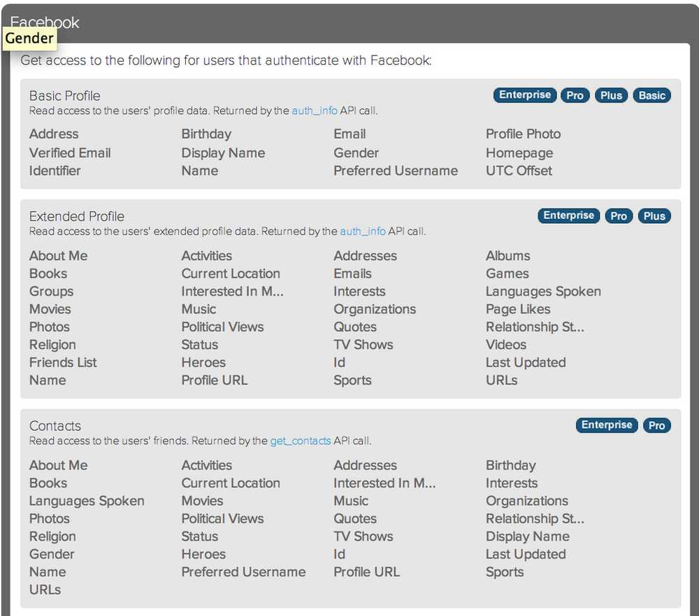Image resolution: width=699 pixels, height=616 pixels.
Task: Click the Contacts section heading
Action: pyautogui.click(x=55, y=426)
